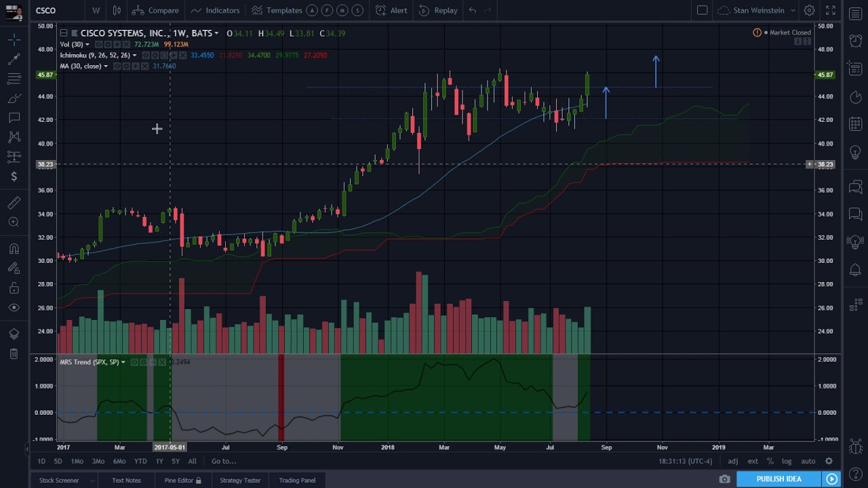Open the help question mark icon
Viewport: 868px width, 488px height.
tap(855, 474)
